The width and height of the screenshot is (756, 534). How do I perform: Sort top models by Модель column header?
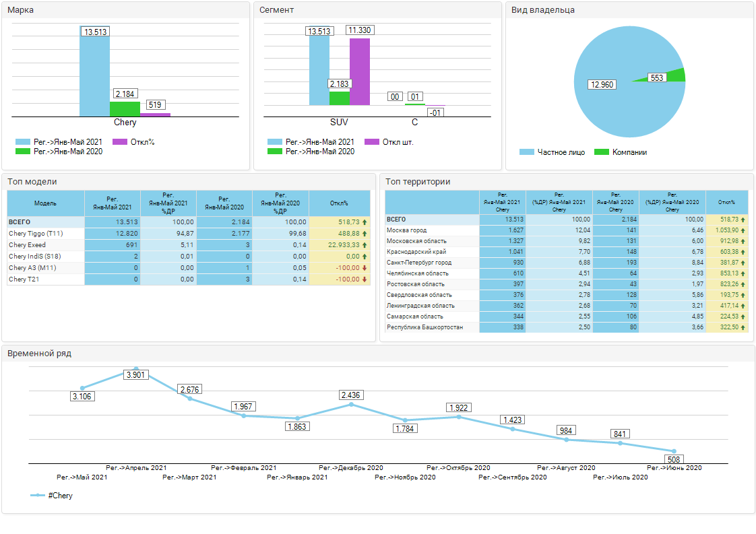point(45,203)
